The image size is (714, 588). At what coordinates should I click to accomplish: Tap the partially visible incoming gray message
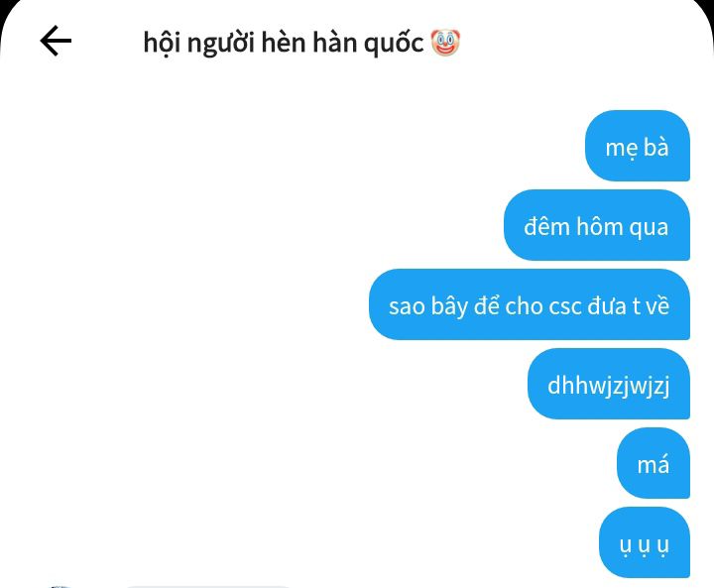[207, 587]
